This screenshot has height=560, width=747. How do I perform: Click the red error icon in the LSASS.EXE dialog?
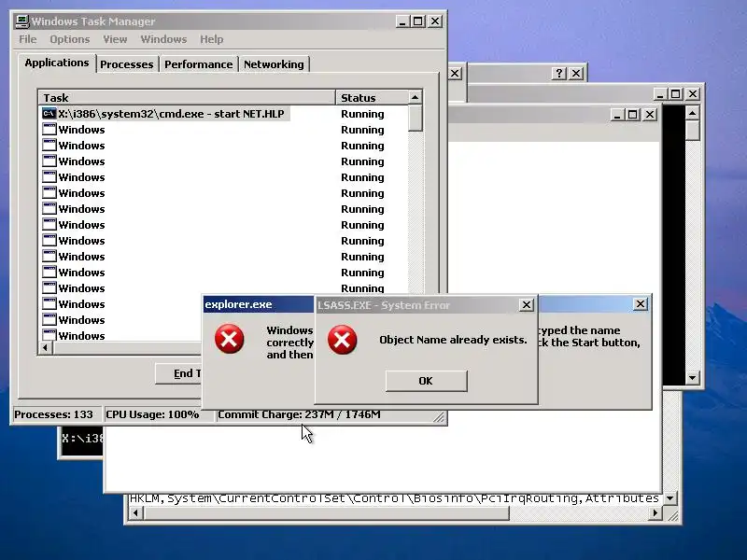point(342,340)
